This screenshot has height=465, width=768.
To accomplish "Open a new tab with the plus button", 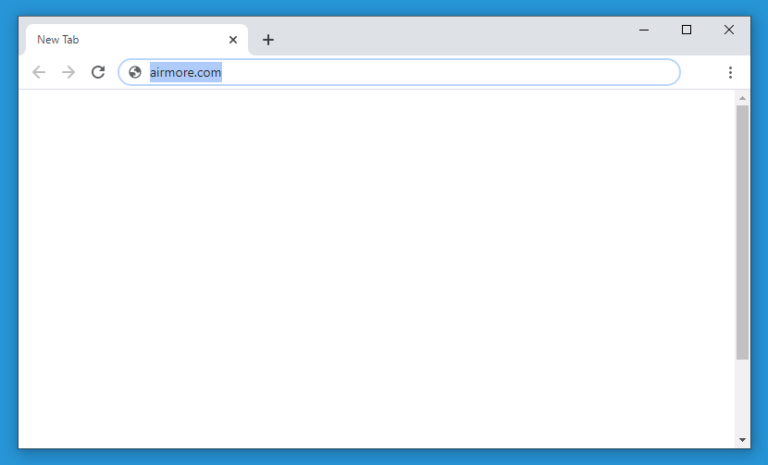I will point(268,40).
